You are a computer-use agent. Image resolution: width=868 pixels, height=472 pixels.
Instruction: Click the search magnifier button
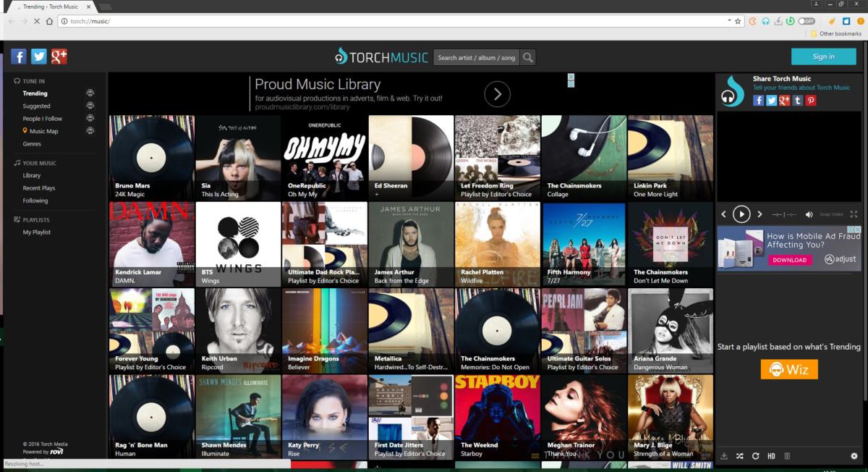tap(528, 57)
